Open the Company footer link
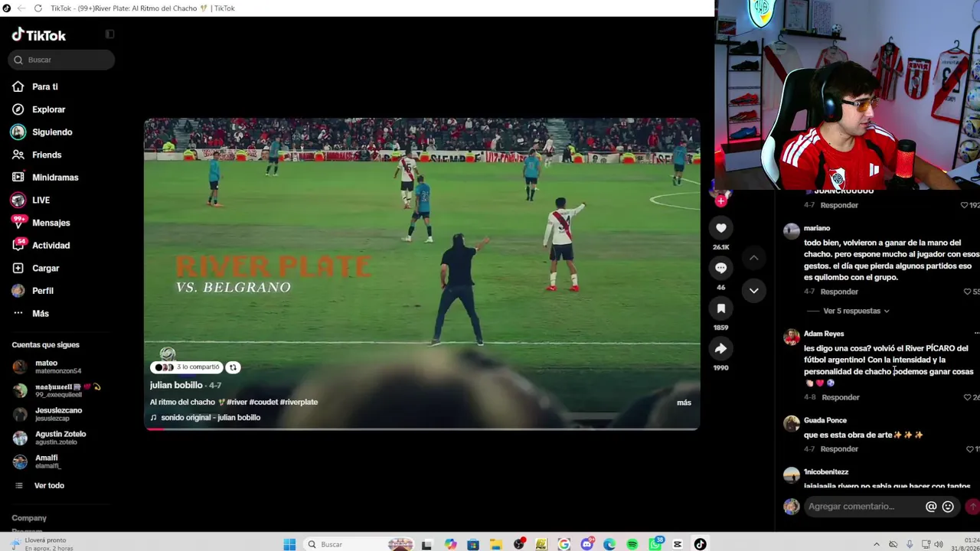The height and width of the screenshot is (551, 980). 29,518
